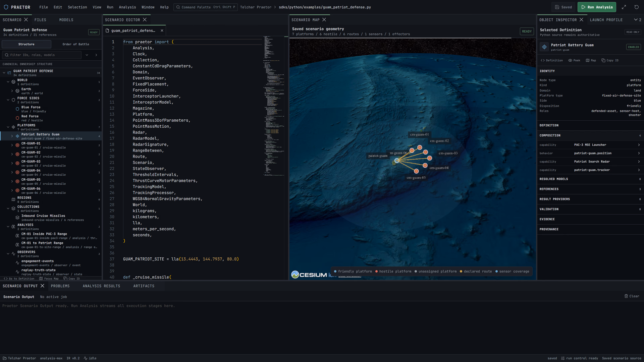Click the replay-truth-state observer waveform icon

(17, 272)
